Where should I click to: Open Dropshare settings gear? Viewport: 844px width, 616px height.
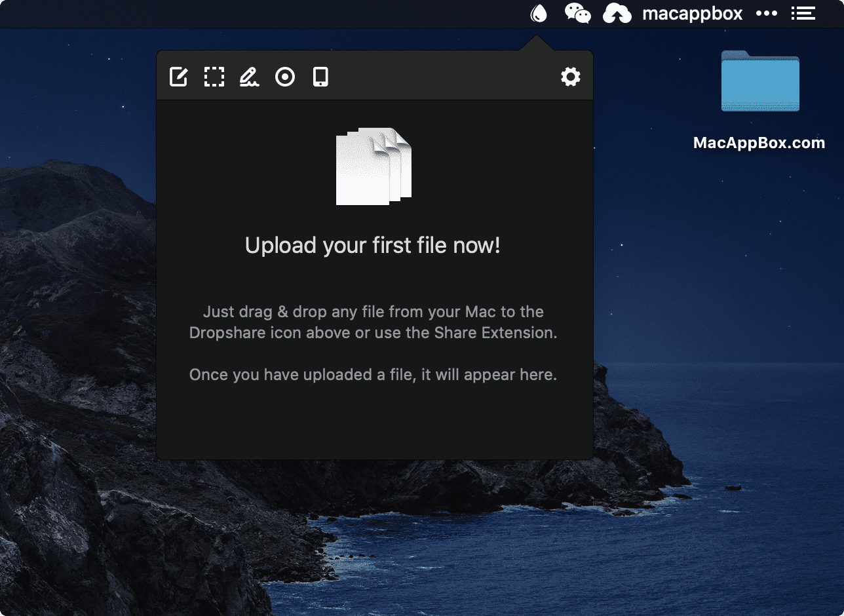click(x=571, y=77)
